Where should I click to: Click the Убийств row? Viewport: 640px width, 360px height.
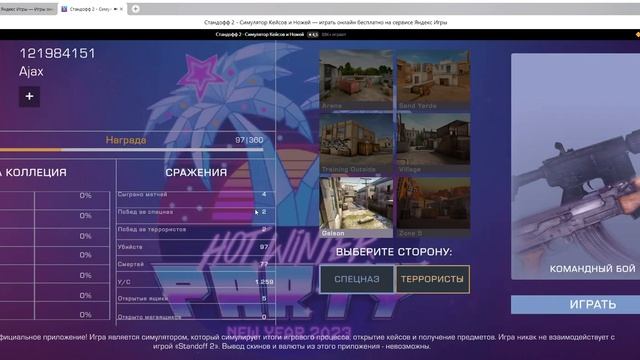[196, 247]
